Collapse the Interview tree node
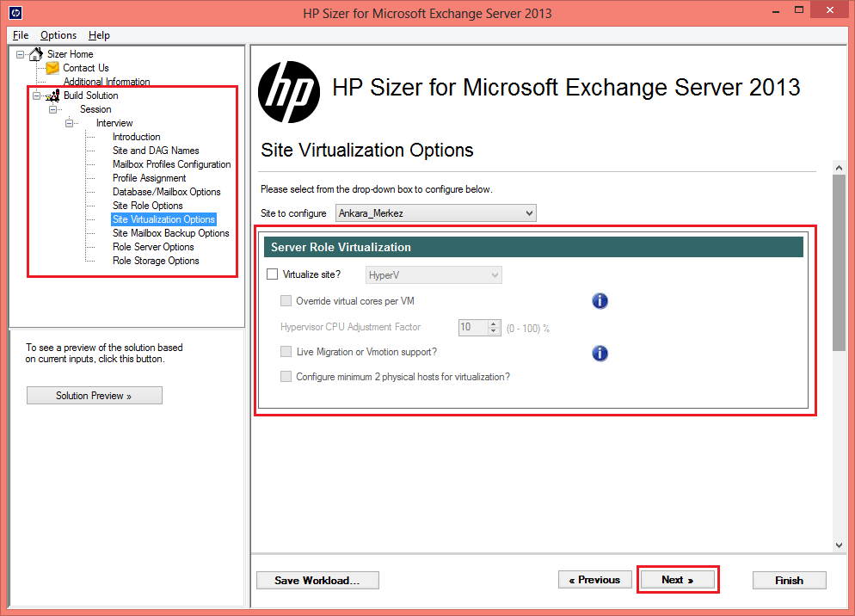The height and width of the screenshot is (616, 855). point(70,123)
